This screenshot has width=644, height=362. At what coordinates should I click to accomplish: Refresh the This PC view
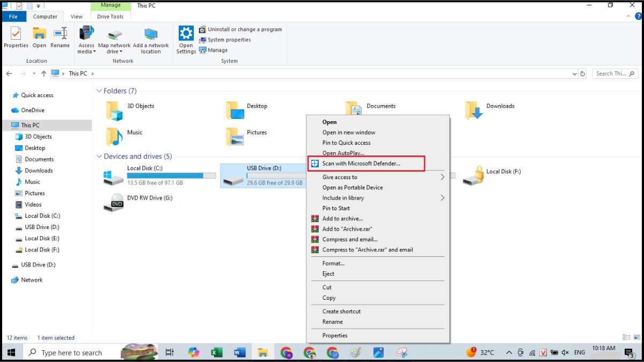click(x=583, y=73)
